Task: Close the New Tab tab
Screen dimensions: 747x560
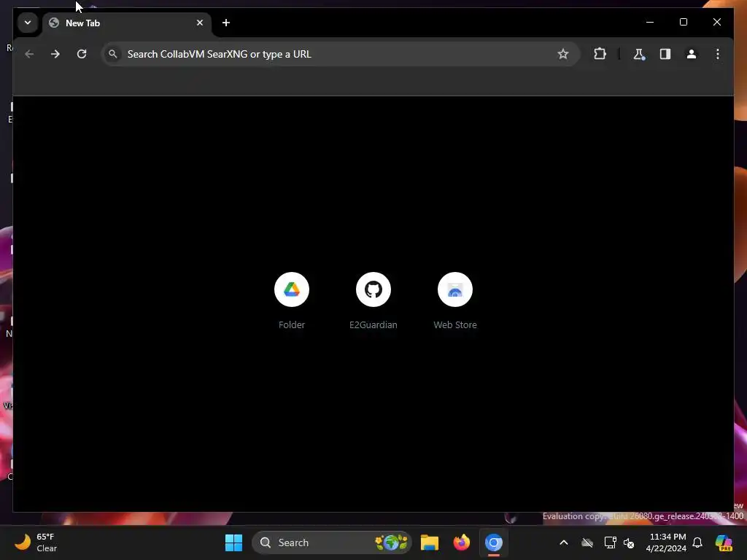Action: click(200, 23)
